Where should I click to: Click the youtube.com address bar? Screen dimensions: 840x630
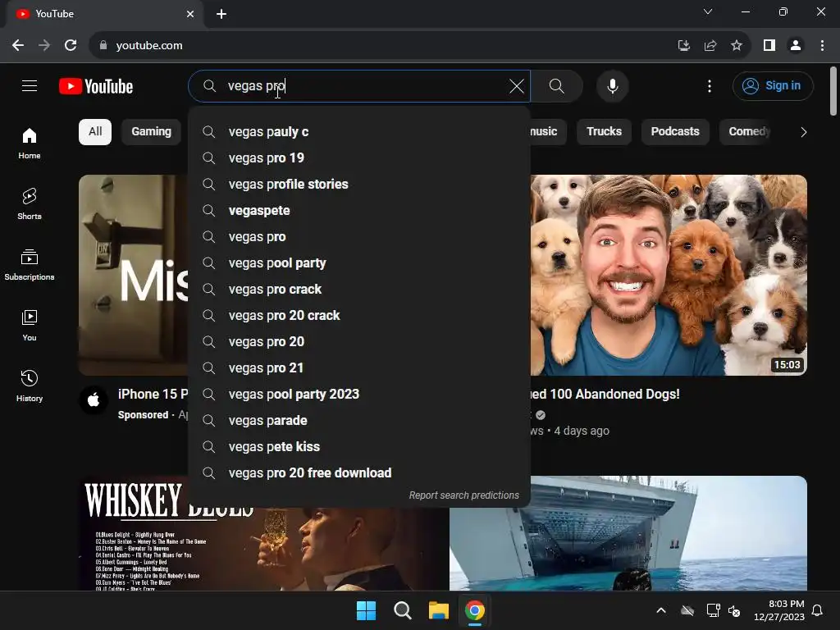tap(375, 46)
